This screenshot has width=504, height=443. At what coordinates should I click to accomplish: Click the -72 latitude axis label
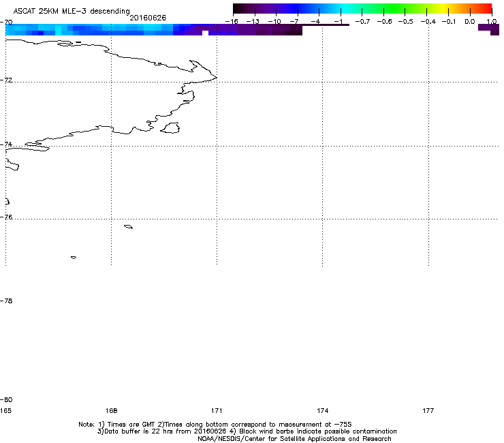click(x=6, y=80)
